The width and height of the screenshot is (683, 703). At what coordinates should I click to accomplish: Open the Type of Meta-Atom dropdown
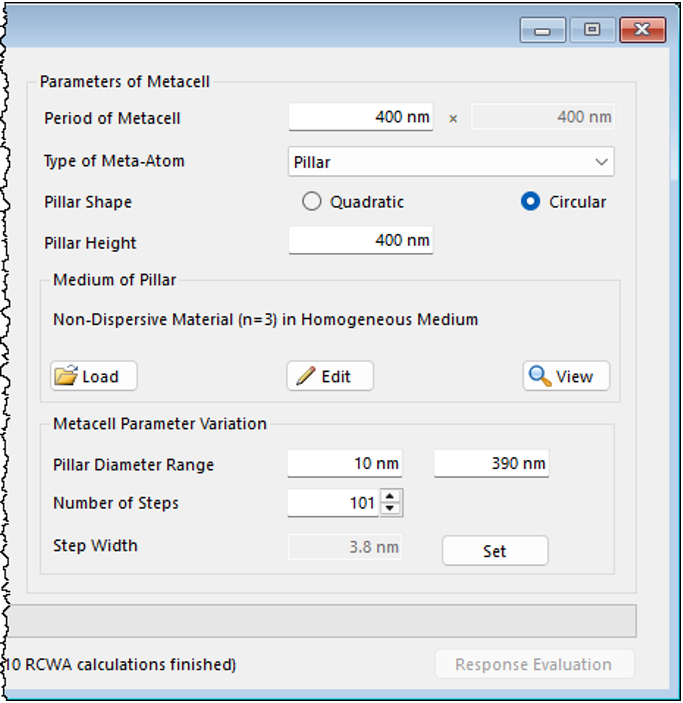coord(451,161)
